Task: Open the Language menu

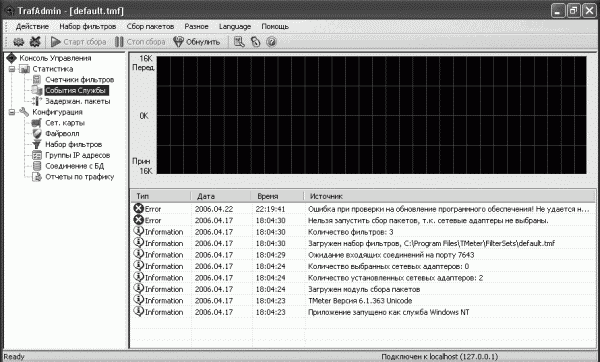Action: click(235, 26)
